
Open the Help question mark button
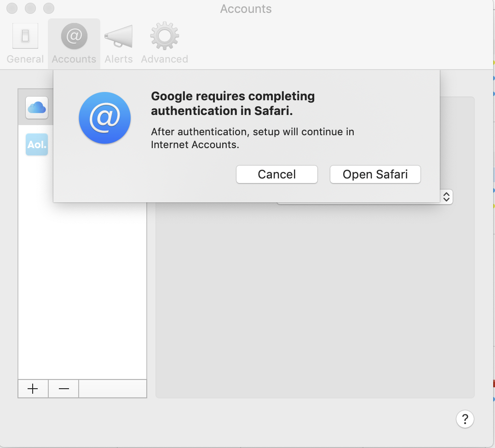click(x=465, y=419)
